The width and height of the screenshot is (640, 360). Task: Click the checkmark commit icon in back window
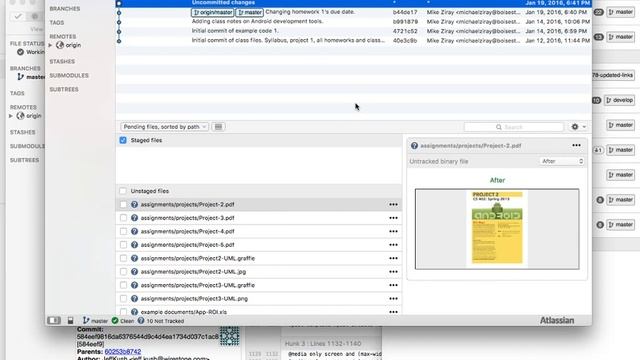point(18,16)
